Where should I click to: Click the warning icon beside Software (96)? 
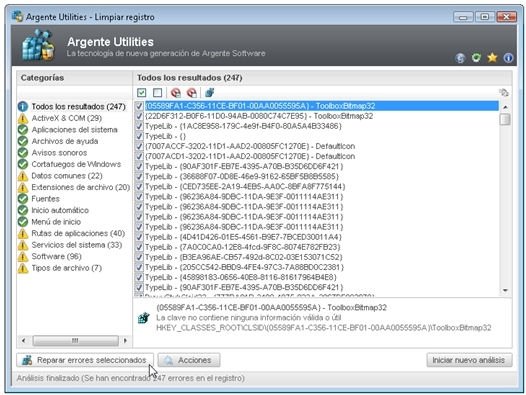click(23, 256)
